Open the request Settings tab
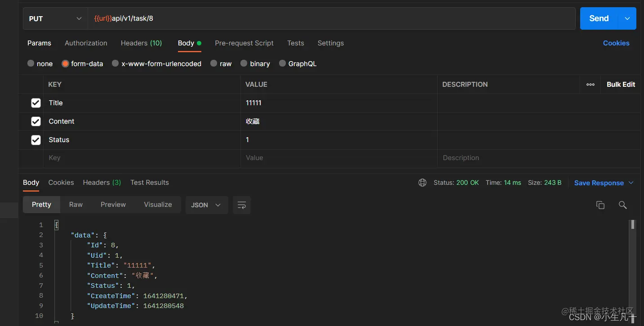The image size is (644, 326). click(331, 43)
